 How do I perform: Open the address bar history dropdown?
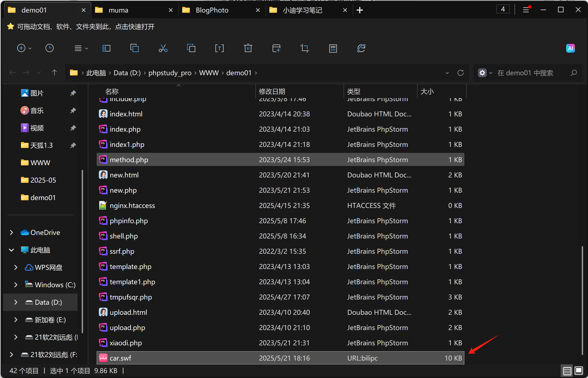point(447,73)
